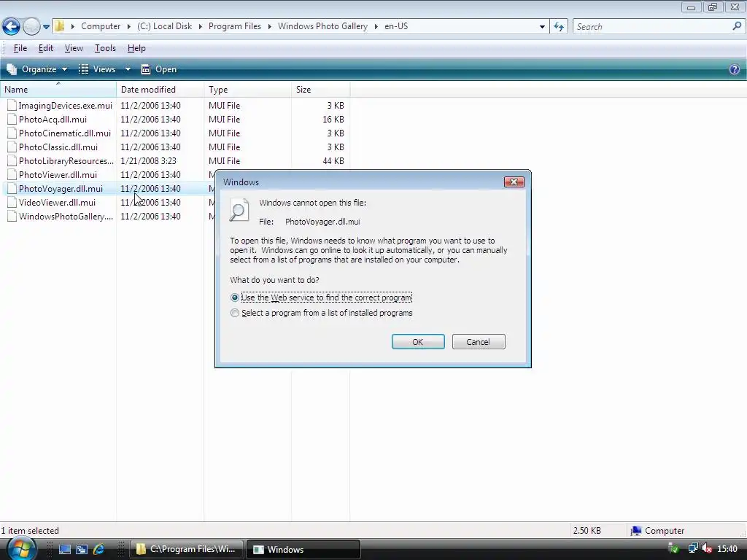The image size is (747, 560).
Task: Expand the Views dropdown arrow
Action: (128, 69)
